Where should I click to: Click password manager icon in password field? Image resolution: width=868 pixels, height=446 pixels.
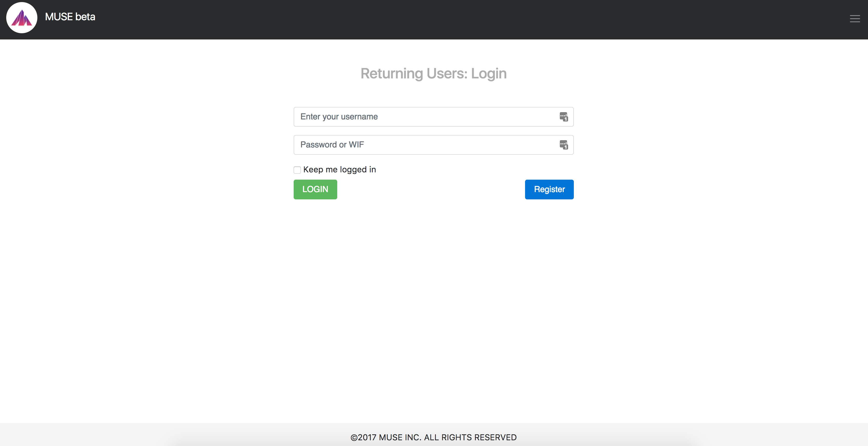pos(564,145)
